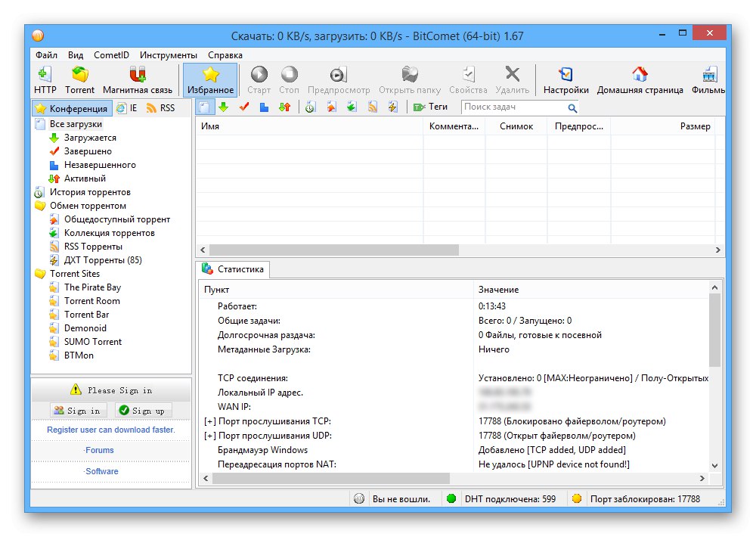Image resolution: width=756 pixels, height=537 pixels.
Task: Click the RSS torrents filter icon in toolbar
Action: pyautogui.click(x=373, y=107)
